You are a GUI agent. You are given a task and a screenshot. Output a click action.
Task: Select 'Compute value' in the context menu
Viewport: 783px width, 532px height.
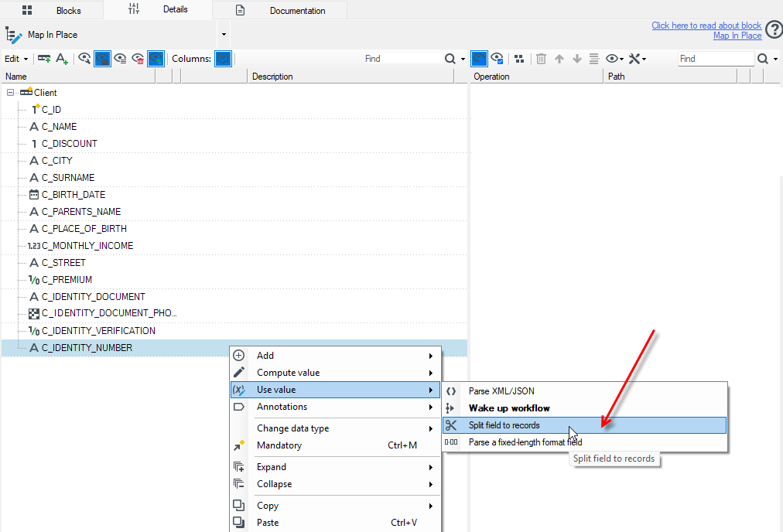coord(336,373)
